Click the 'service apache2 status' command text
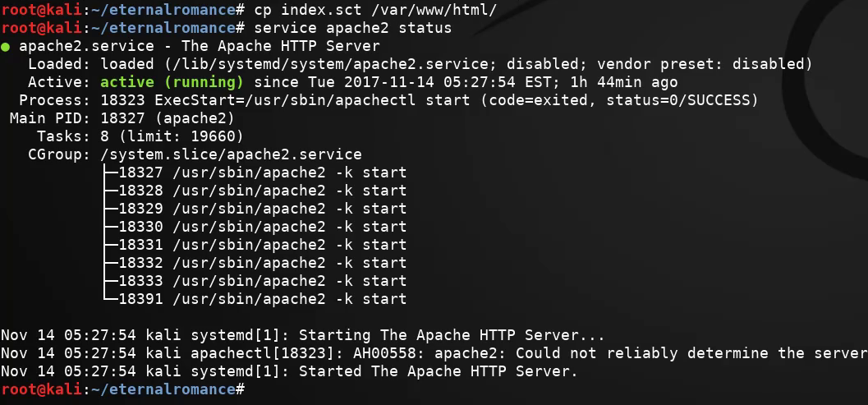Image resolution: width=868 pixels, height=405 pixels. [353, 28]
